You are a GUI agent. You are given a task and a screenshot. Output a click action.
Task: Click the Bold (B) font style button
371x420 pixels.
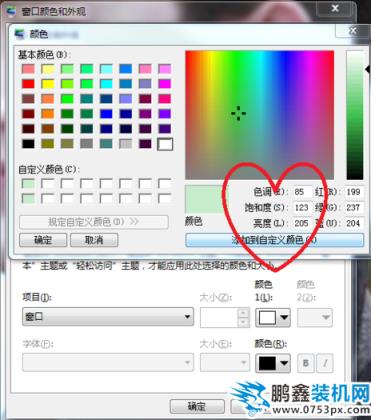(x=306, y=363)
